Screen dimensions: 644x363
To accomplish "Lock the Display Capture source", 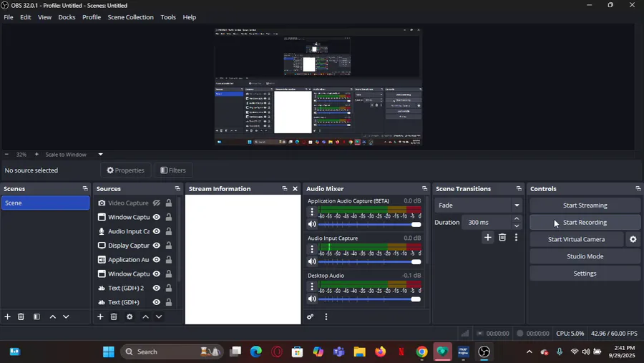I will (x=169, y=246).
